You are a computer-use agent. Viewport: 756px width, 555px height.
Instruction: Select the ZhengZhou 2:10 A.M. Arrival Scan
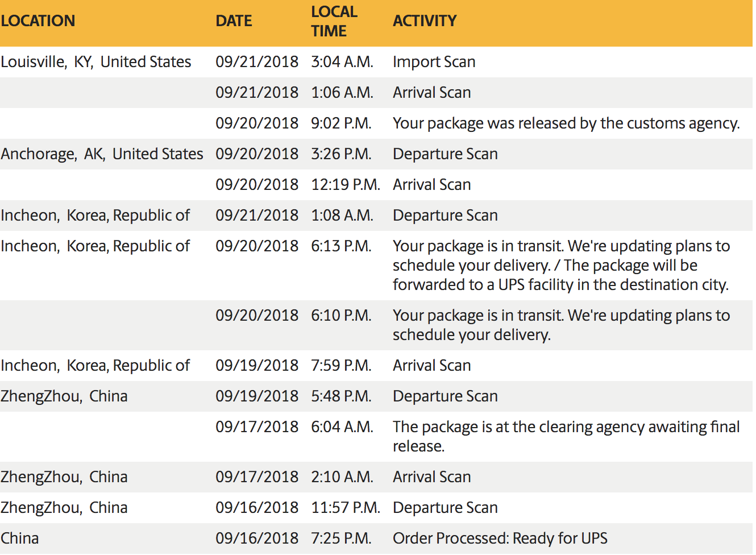[x=376, y=477]
